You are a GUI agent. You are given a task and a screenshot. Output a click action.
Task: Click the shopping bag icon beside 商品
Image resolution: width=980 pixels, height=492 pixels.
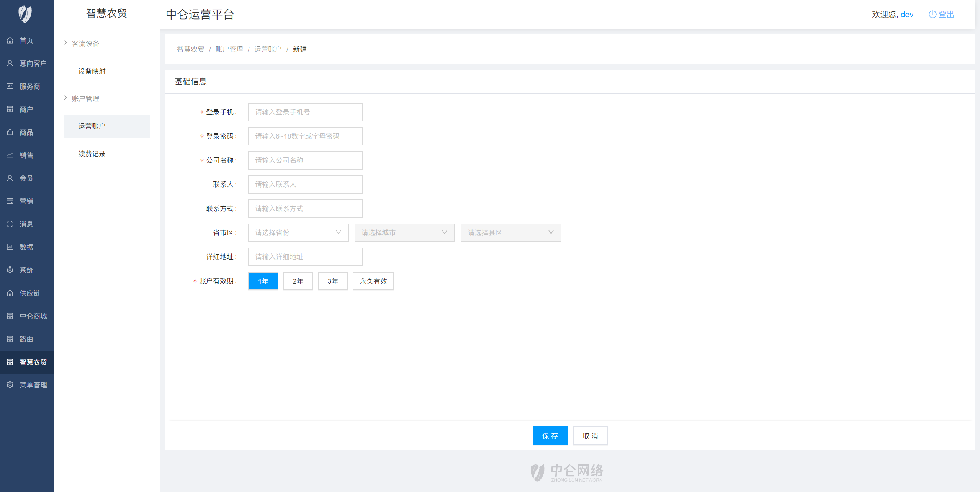coord(10,132)
